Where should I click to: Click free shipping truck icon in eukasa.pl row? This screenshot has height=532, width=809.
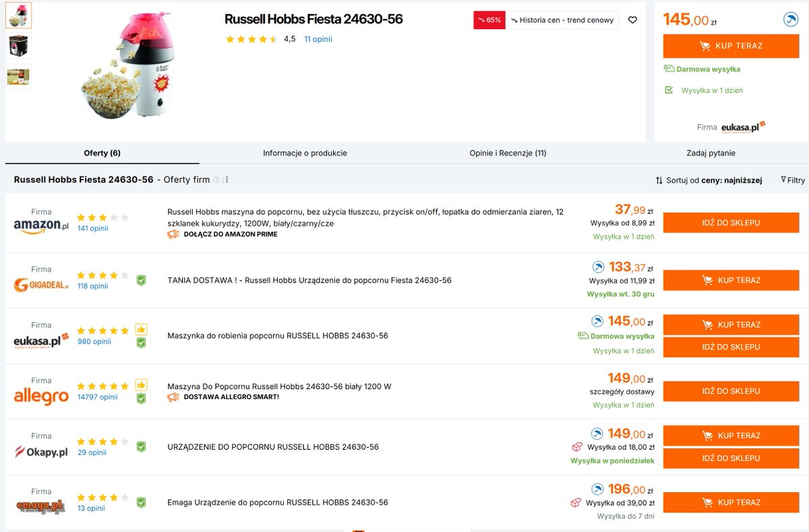click(x=583, y=336)
